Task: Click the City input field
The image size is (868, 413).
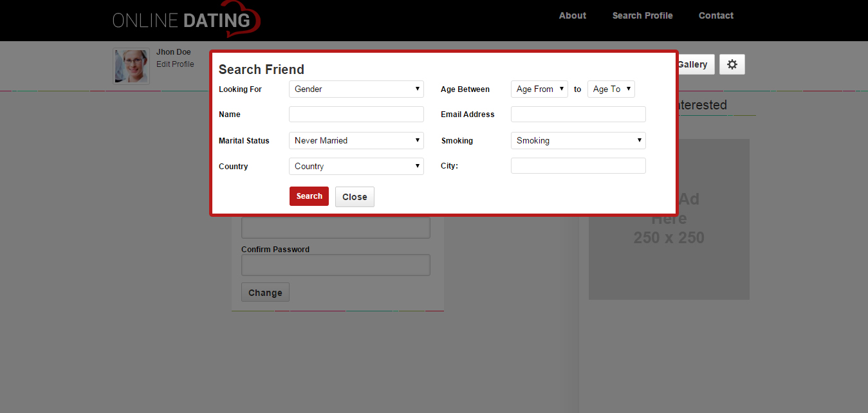Action: (x=578, y=166)
